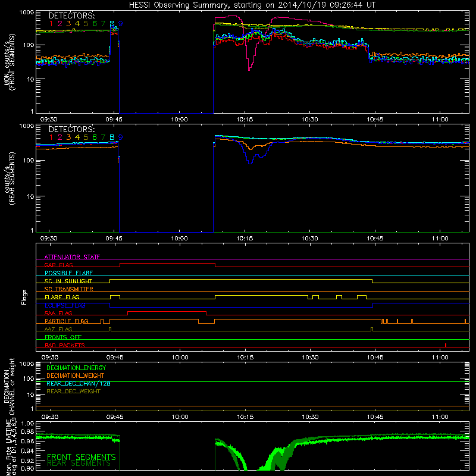This screenshot has height=476, width=476.
Task: Select the POSSIBLE_FLARE flag label
Action: point(68,273)
